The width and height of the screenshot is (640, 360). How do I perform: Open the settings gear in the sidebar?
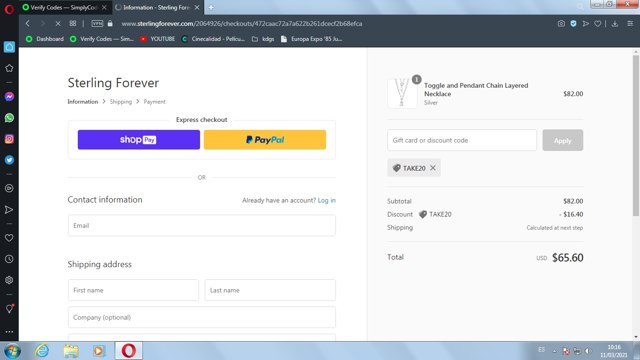tap(9, 280)
